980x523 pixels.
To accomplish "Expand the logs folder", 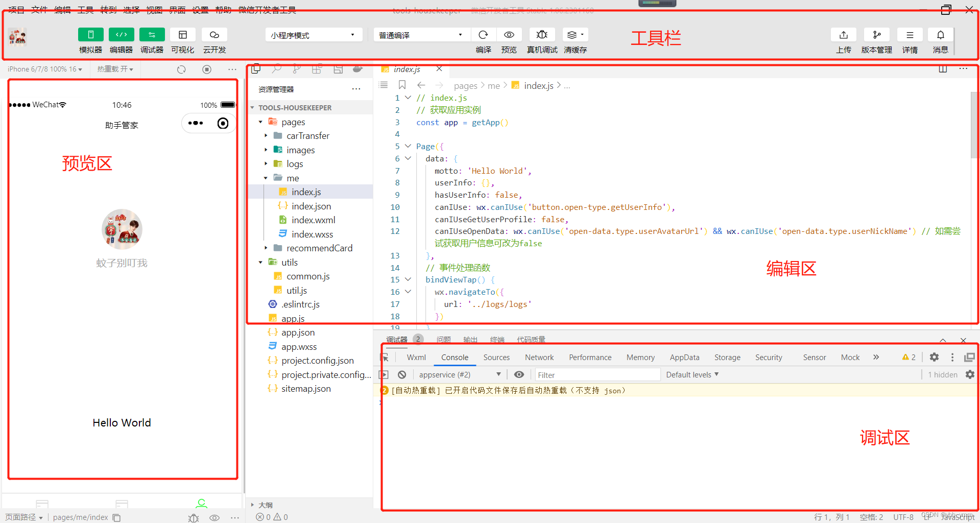I will tap(266, 164).
